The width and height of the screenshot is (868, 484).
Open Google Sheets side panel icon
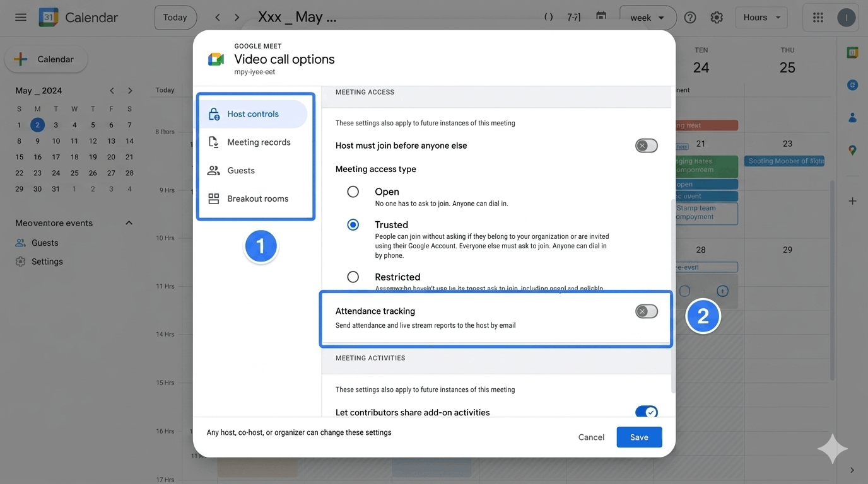852,53
